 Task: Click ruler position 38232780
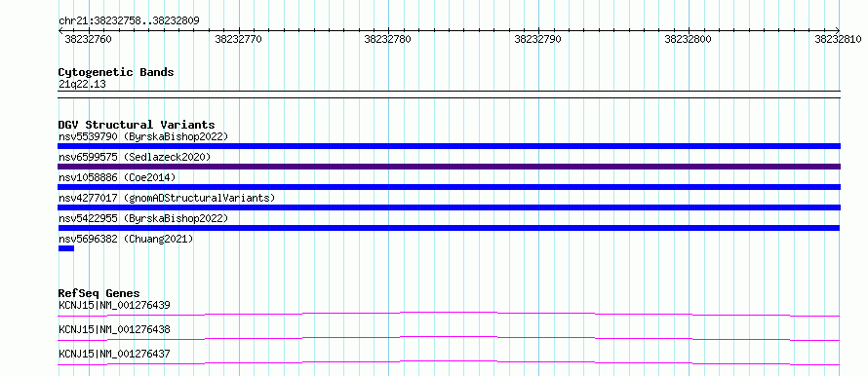coord(388,39)
